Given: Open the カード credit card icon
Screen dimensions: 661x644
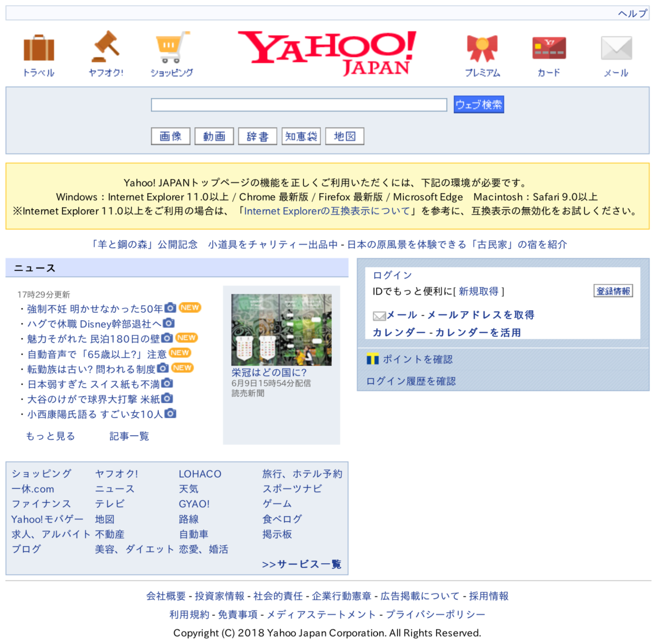Looking at the screenshot, I should [549, 48].
